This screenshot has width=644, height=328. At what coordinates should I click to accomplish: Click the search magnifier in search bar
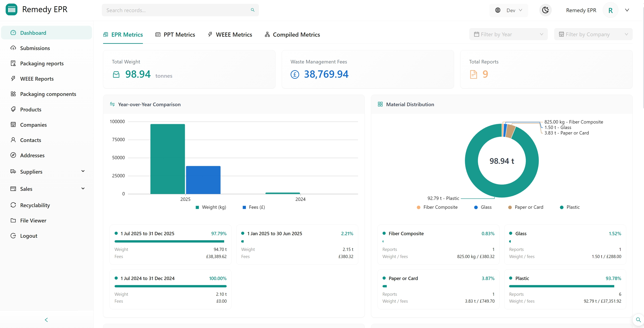(253, 10)
